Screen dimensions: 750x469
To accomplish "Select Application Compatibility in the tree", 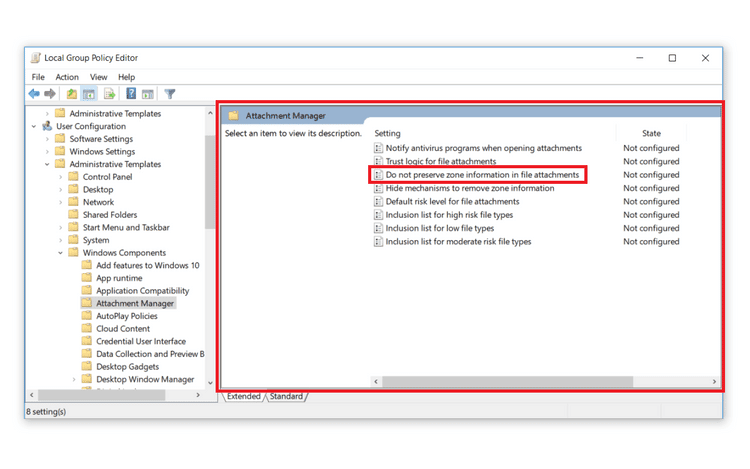I will click(x=143, y=291).
